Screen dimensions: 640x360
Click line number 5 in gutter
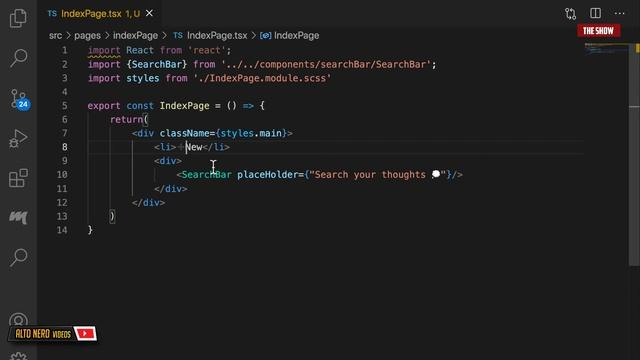64,106
